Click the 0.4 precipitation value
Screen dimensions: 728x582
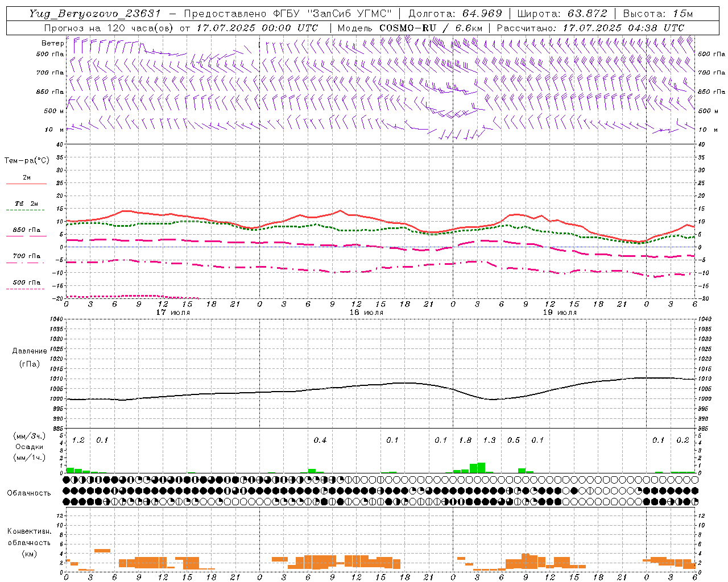click(320, 440)
